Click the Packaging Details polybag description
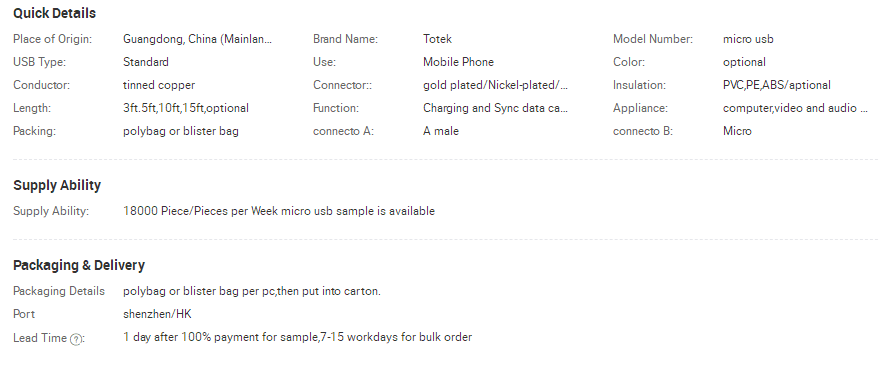Image resolution: width=879 pixels, height=366 pixels. coord(252,291)
